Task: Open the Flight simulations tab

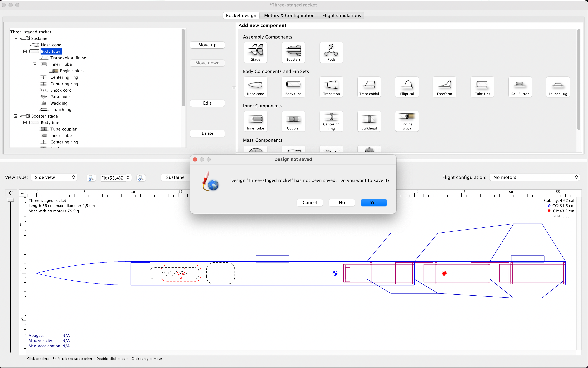Action: [342, 15]
